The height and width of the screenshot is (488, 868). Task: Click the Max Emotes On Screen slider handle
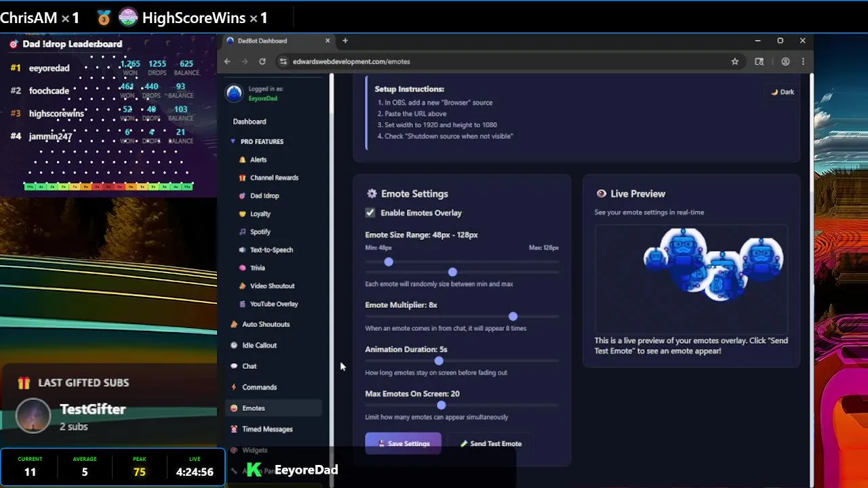point(441,405)
